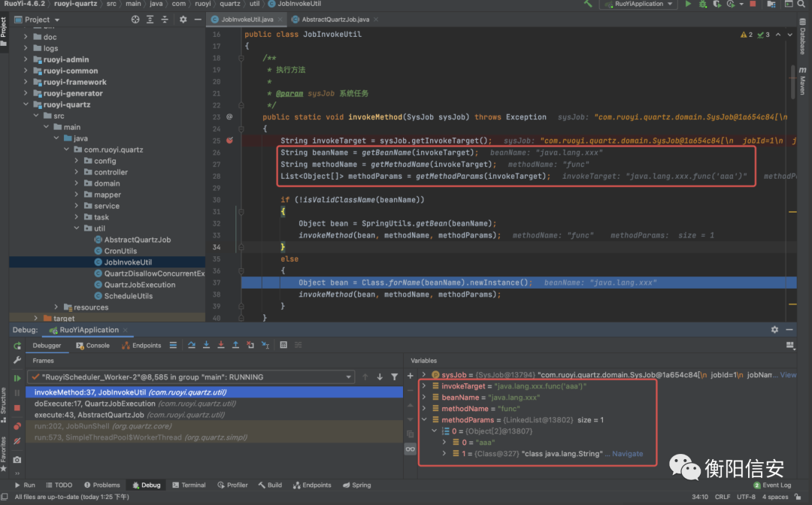Expand the controller package
This screenshot has height=505, width=812.
[77, 172]
